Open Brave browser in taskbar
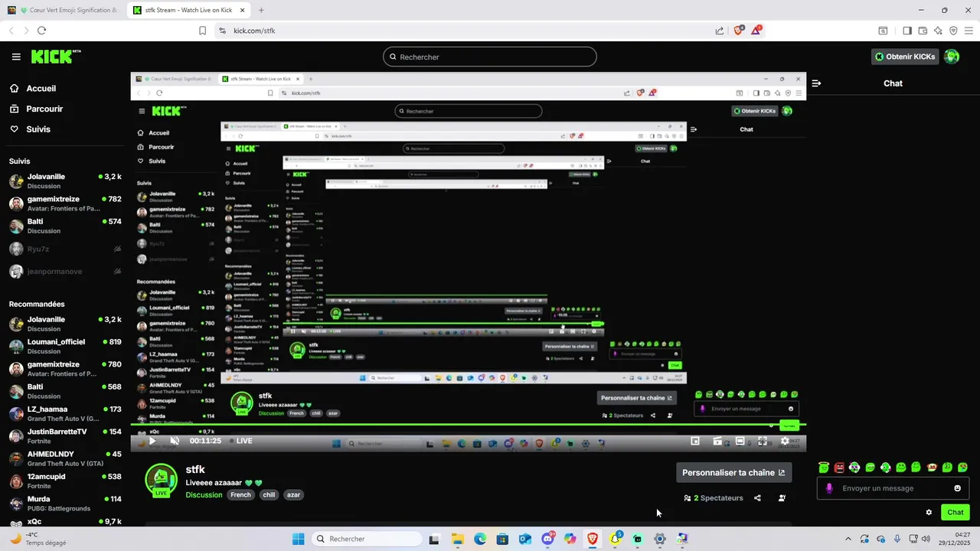This screenshot has width=980, height=551. pyautogui.click(x=593, y=539)
